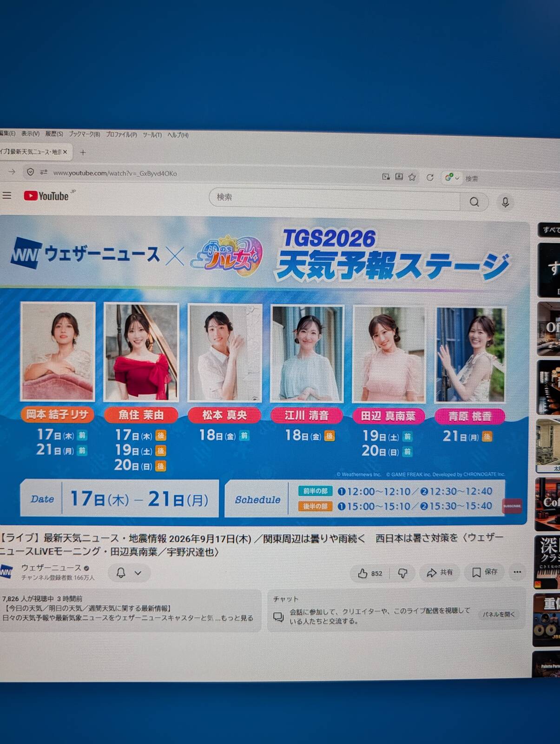Click パネルを開く to open chat
This screenshot has width=560, height=744.
click(x=499, y=614)
